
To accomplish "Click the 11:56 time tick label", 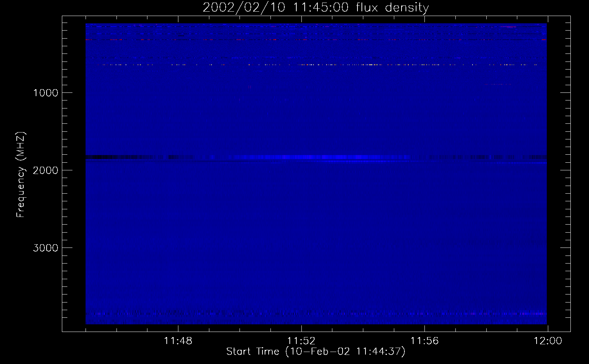I will point(424,341).
